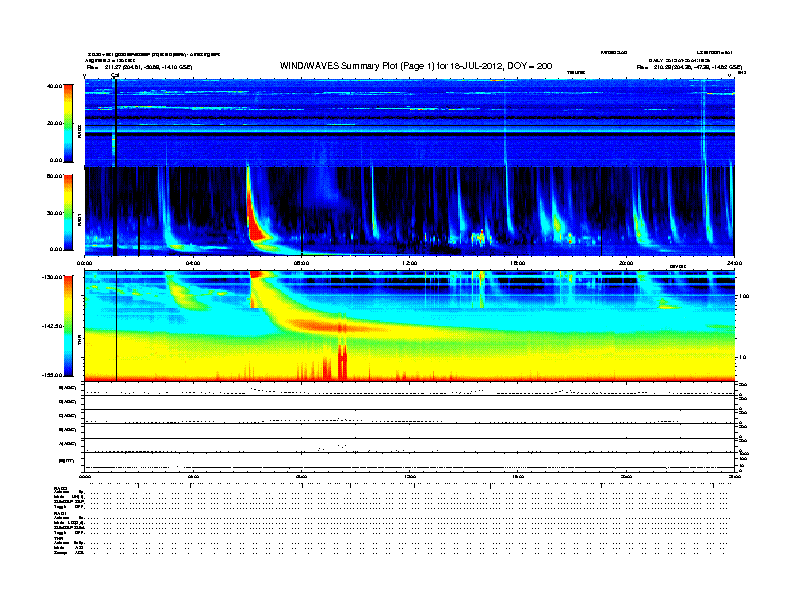The image size is (792, 612).
Task: Click the rotated RAD2 axis label
Action: (80, 131)
